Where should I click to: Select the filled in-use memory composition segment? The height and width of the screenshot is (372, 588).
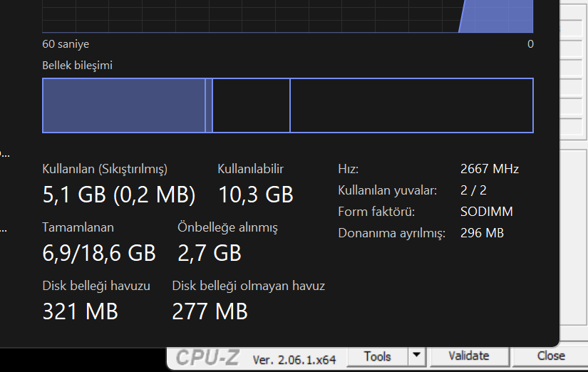[x=124, y=105]
